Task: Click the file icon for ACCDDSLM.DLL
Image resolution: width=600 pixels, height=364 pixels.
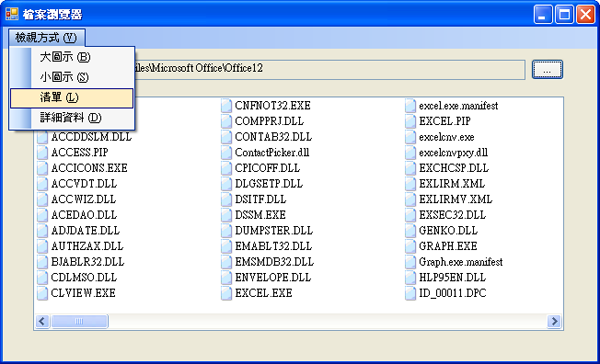Action: 42,137
